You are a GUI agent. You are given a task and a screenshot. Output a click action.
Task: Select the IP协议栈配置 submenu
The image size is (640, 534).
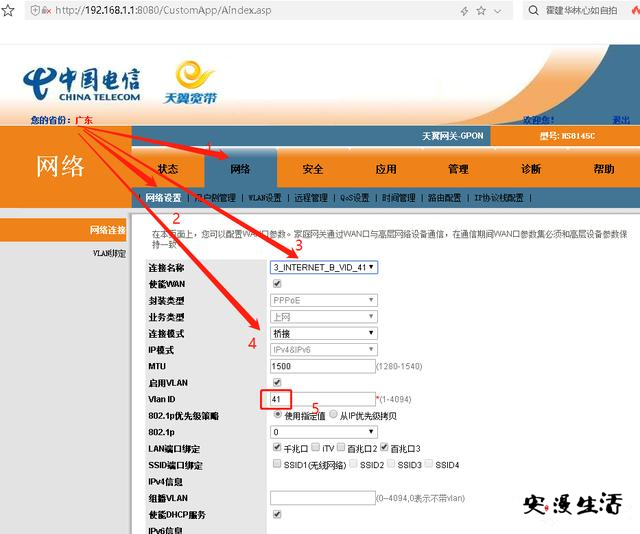499,198
